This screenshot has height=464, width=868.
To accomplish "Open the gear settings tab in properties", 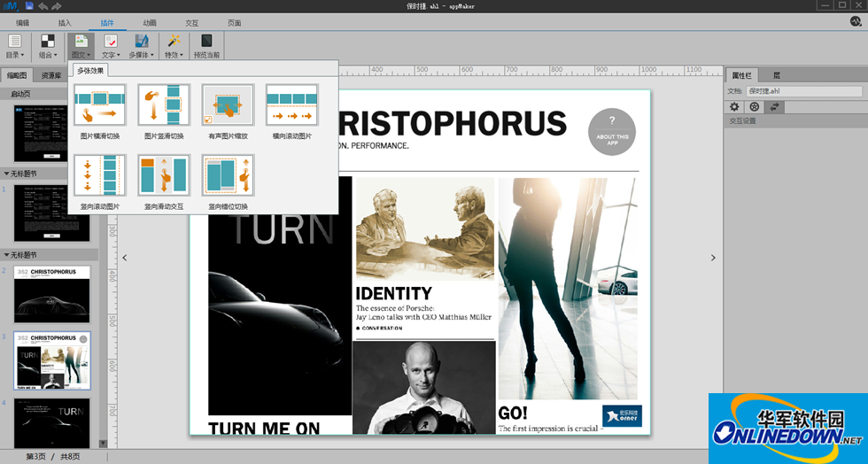I will click(734, 106).
